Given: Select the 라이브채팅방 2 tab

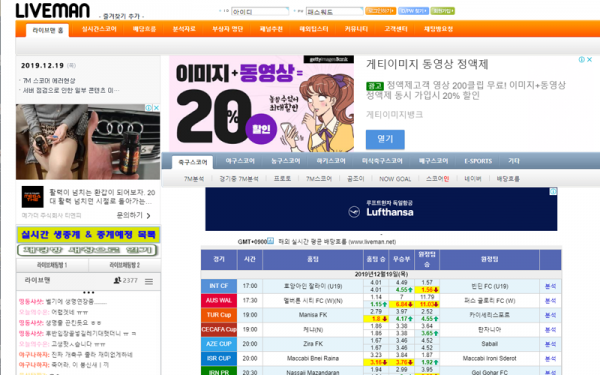Looking at the screenshot, I should pyautogui.click(x=125, y=265).
